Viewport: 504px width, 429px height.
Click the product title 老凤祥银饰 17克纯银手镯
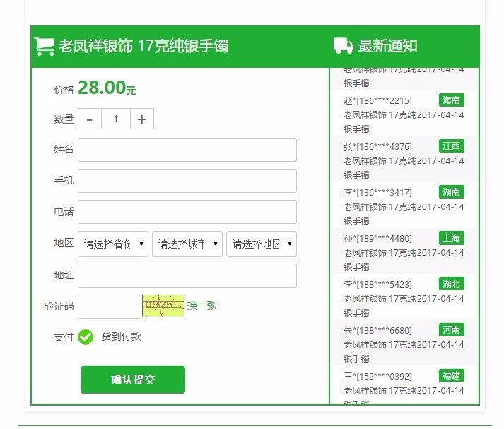(143, 46)
